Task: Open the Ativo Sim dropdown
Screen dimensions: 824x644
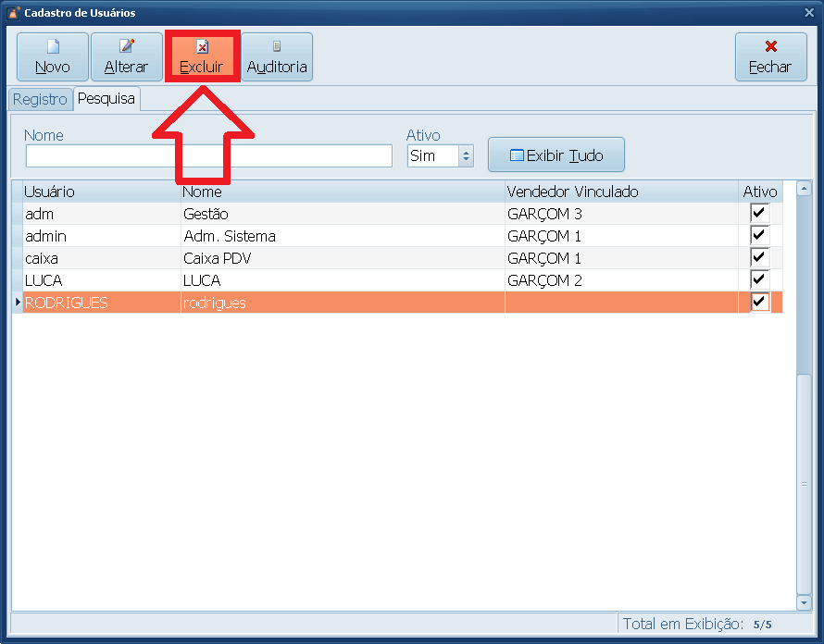Action: coord(466,156)
